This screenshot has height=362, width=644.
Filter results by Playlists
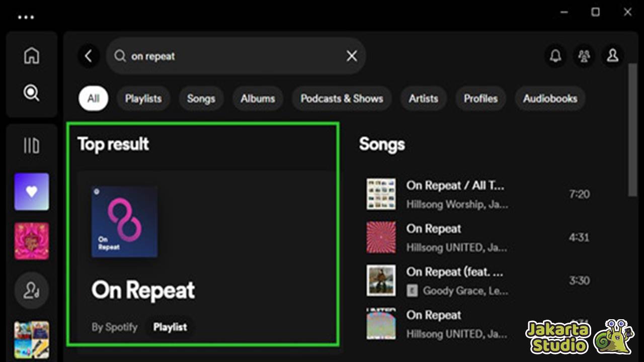coord(143,99)
